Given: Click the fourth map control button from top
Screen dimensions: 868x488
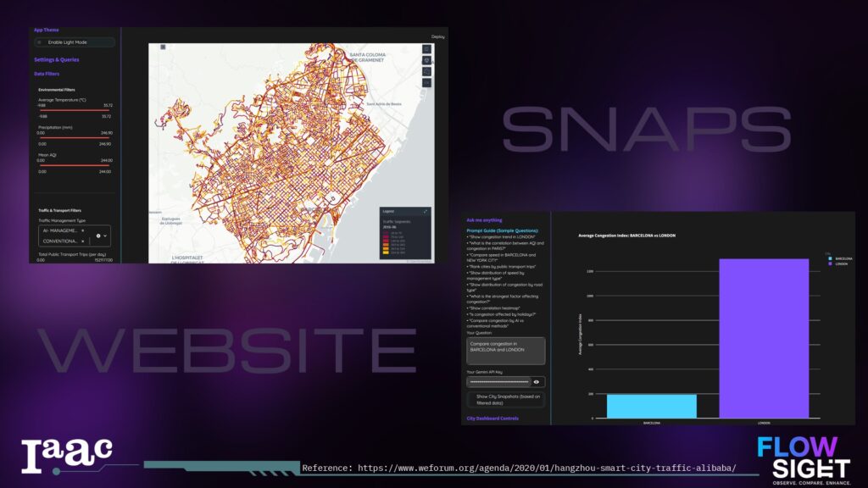Looking at the screenshot, I should click(x=427, y=82).
